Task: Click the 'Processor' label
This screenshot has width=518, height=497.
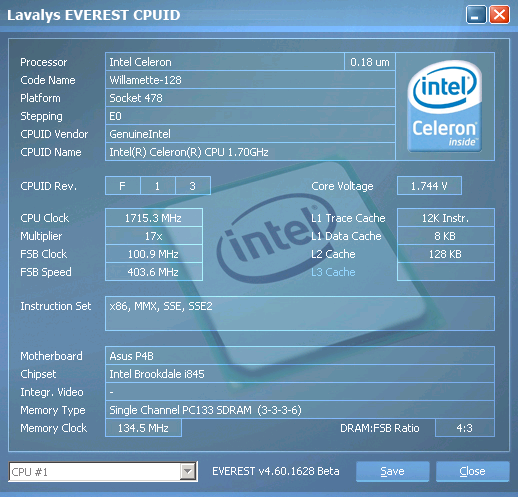Action: click(44, 62)
